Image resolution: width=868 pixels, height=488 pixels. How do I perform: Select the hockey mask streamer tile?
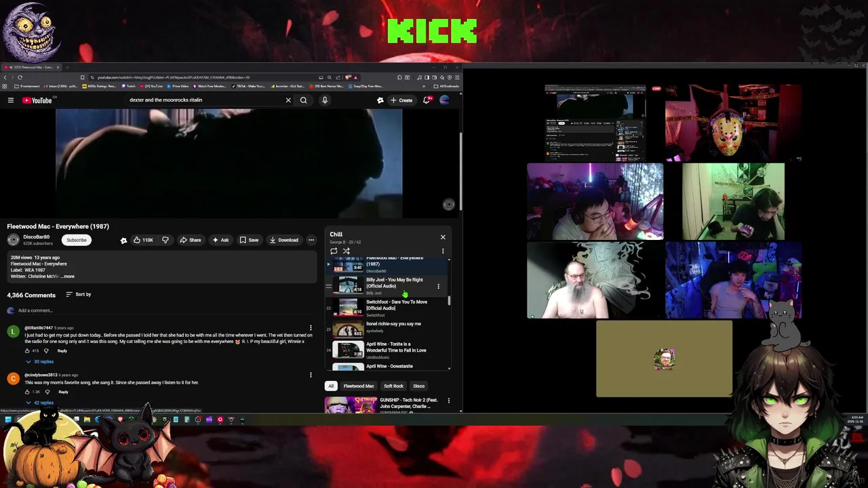733,123
